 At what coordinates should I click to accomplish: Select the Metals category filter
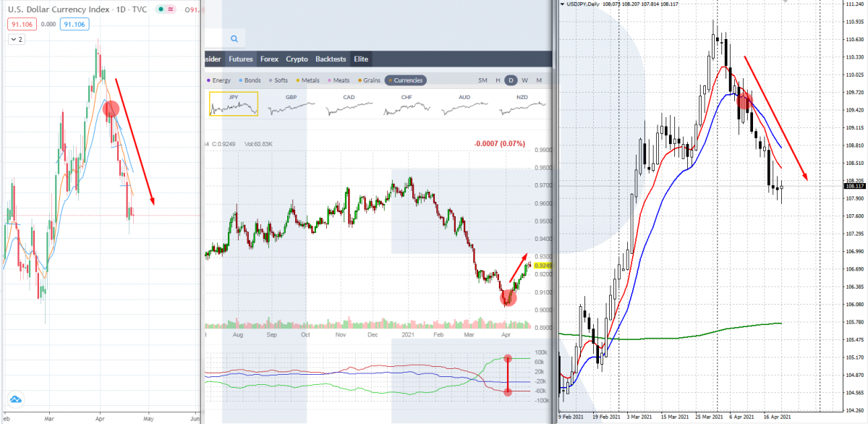click(308, 80)
